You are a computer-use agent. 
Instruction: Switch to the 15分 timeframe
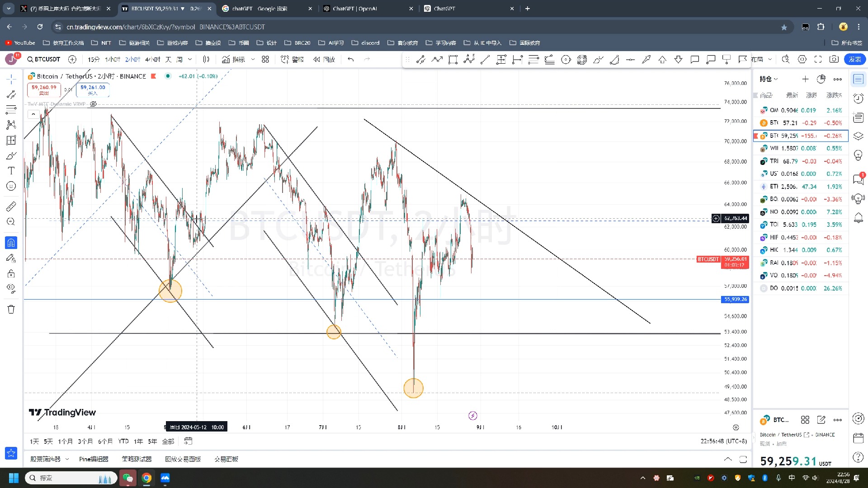(x=94, y=59)
